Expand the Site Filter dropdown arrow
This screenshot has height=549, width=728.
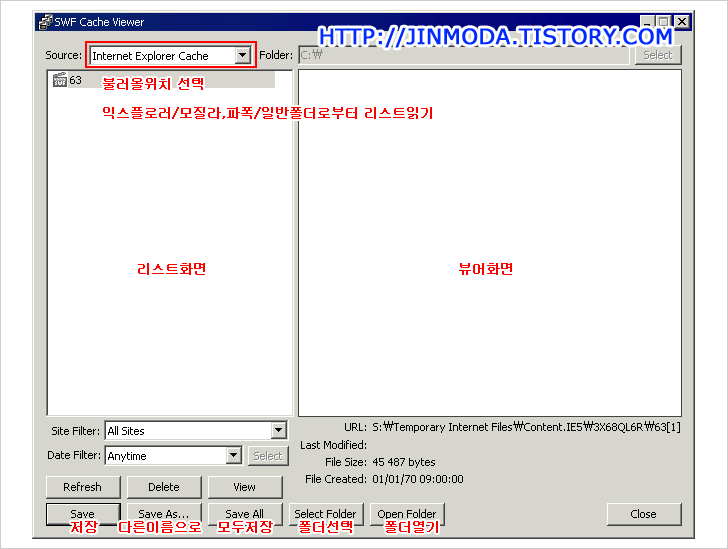(x=279, y=431)
